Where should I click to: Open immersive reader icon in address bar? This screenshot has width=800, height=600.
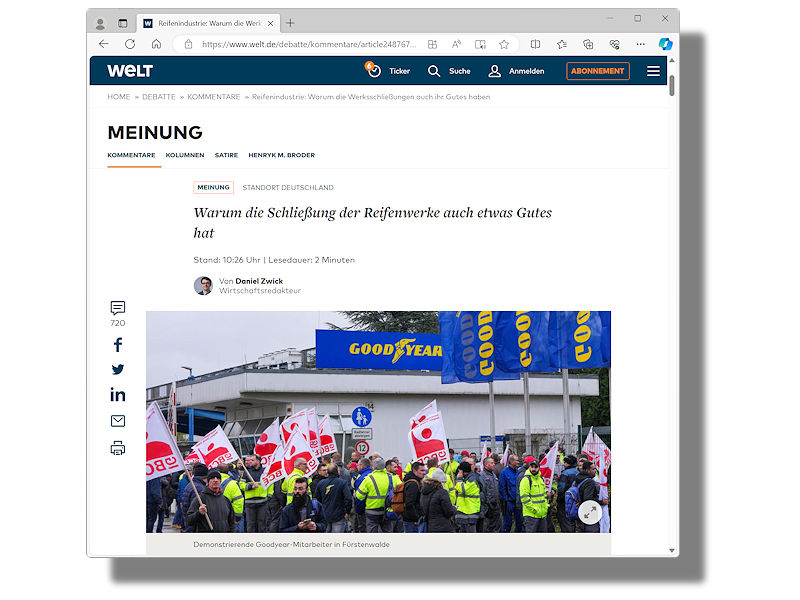[480, 44]
